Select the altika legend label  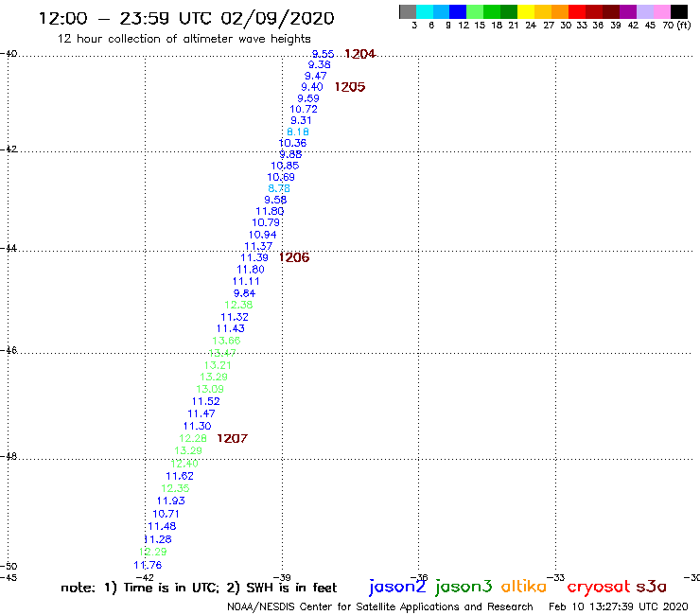click(x=524, y=586)
